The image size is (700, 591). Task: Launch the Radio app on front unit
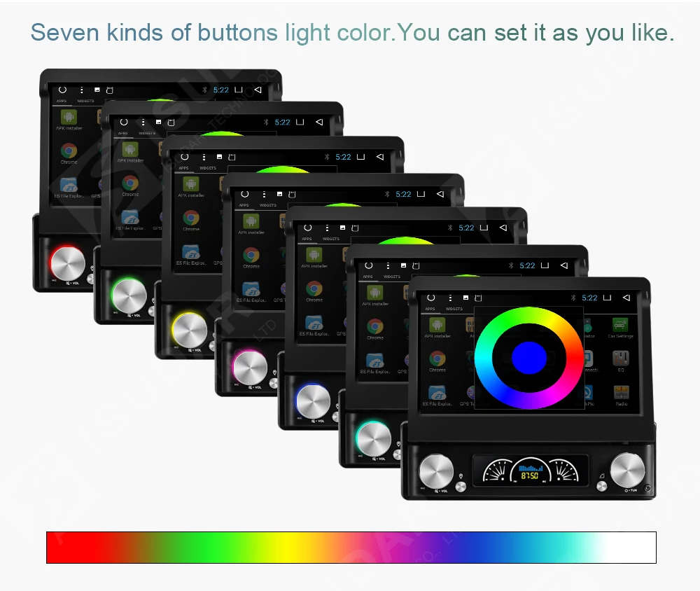pyautogui.click(x=621, y=396)
